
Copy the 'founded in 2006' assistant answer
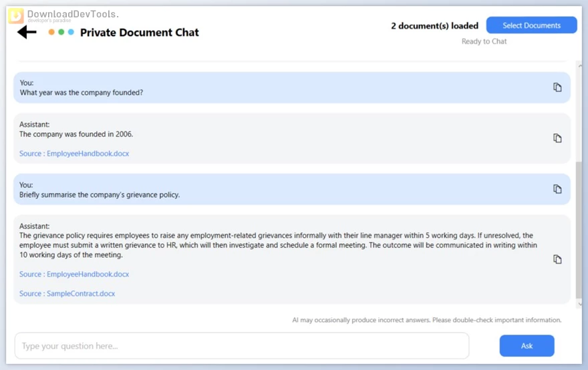pyautogui.click(x=557, y=138)
